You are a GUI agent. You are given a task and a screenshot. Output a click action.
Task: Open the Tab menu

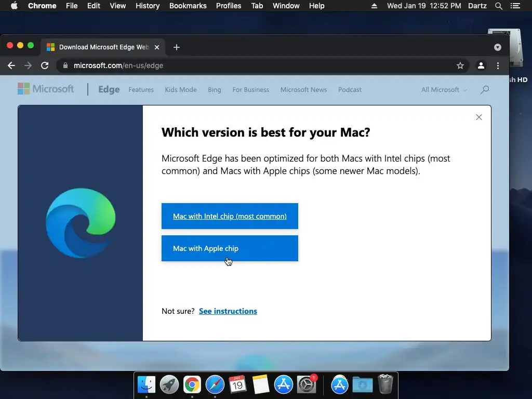[257, 6]
